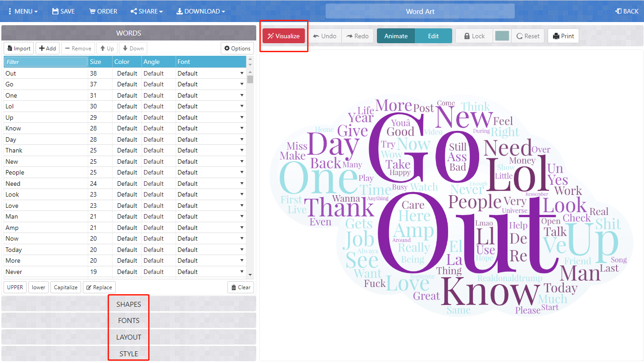Expand the STYLE panel
The height and width of the screenshot is (363, 644).
point(128,354)
